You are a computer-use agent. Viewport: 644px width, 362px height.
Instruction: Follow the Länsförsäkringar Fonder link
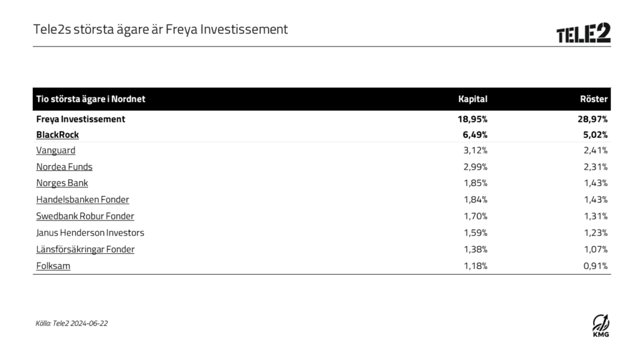coord(86,249)
